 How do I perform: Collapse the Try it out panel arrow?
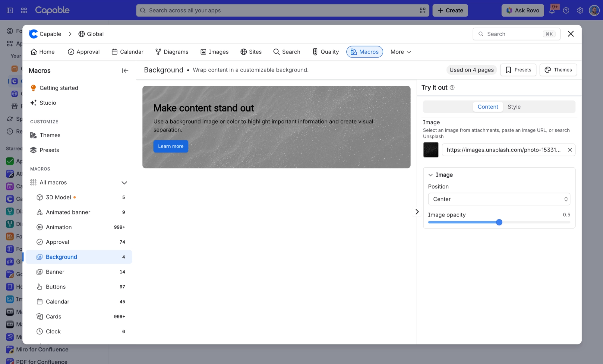(417, 212)
